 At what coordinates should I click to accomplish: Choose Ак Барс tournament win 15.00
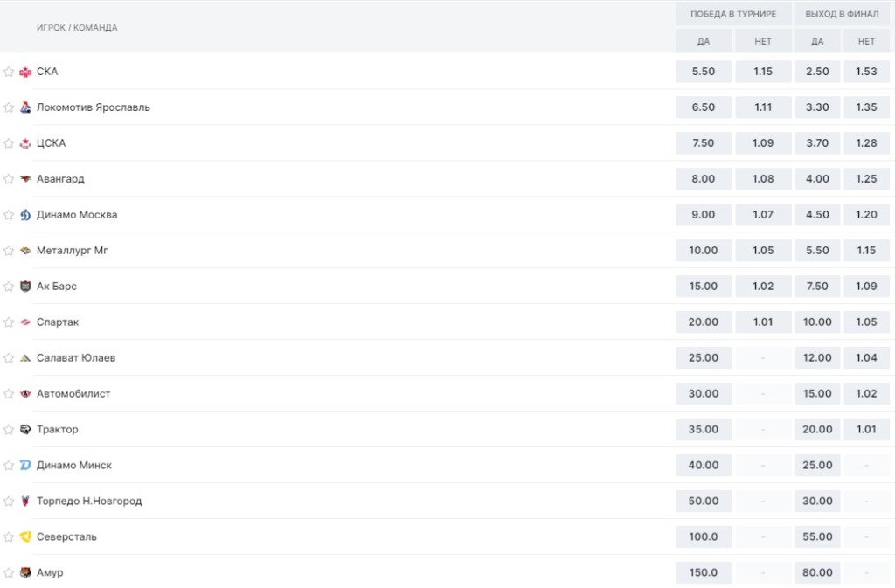704,287
